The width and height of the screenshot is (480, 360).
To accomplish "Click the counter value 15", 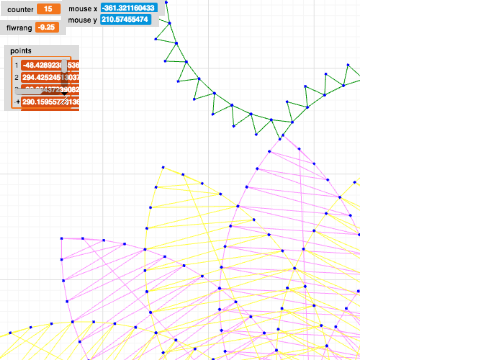I will 49,9.
